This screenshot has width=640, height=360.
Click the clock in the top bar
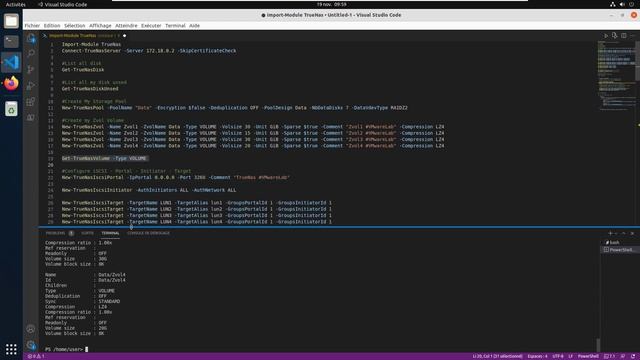click(x=331, y=4)
